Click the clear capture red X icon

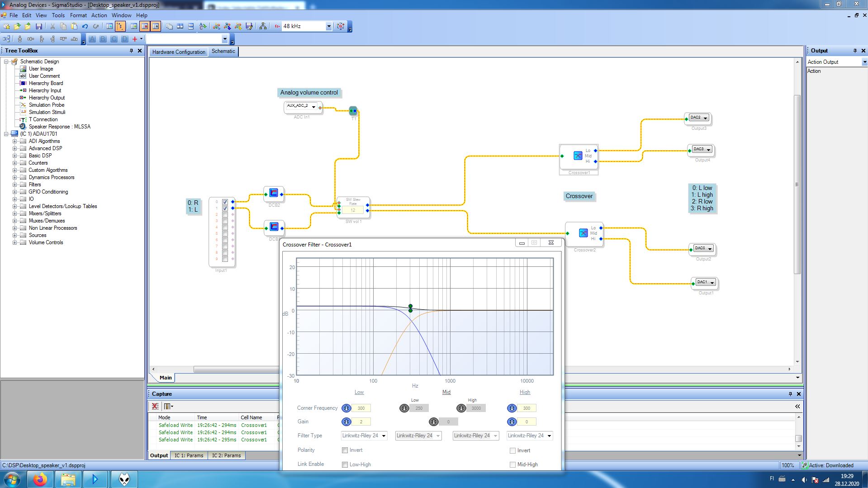tap(155, 406)
